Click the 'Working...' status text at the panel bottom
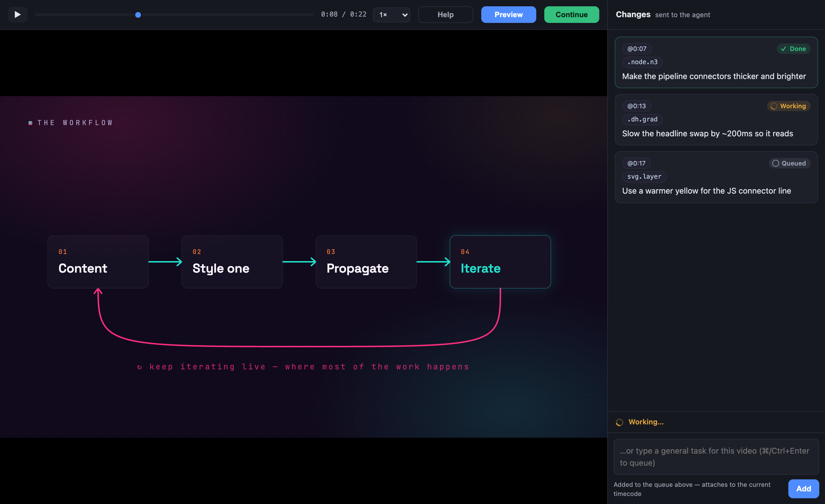825x504 pixels. pos(646,422)
